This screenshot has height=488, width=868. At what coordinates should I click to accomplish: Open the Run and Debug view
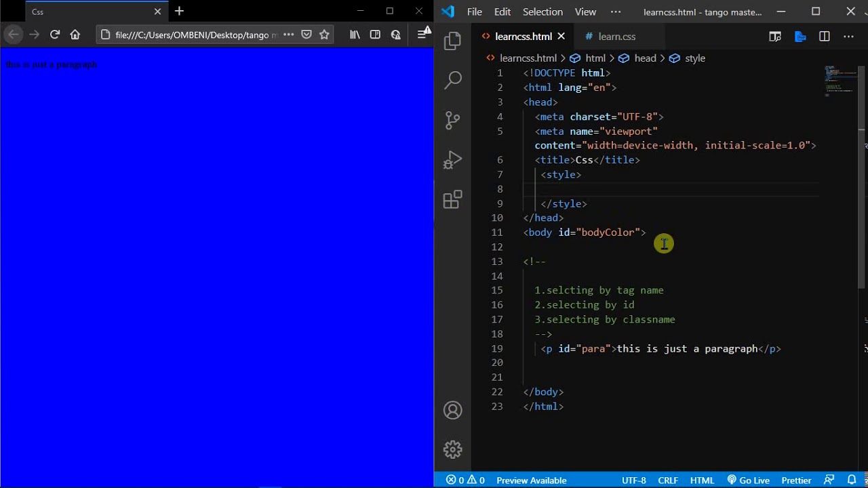pyautogui.click(x=452, y=160)
